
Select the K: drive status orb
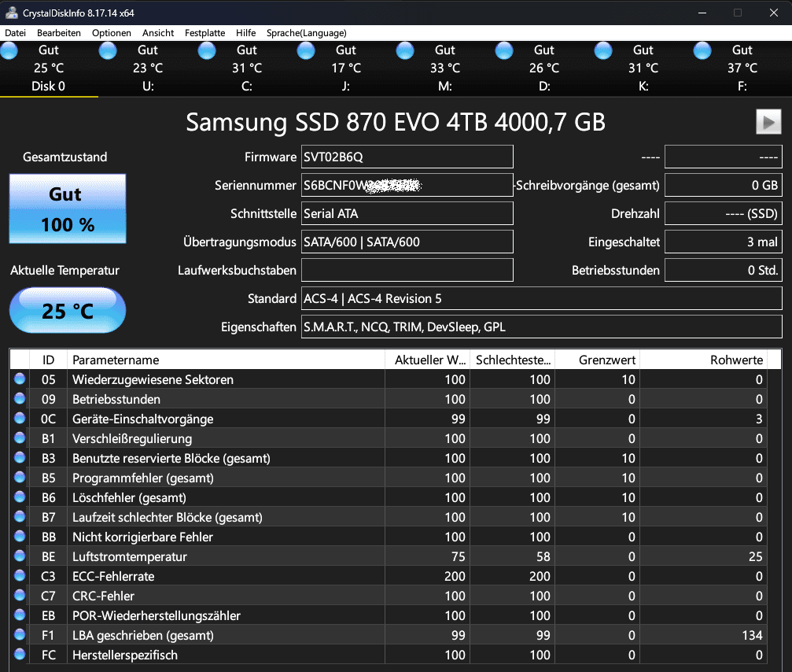[602, 50]
